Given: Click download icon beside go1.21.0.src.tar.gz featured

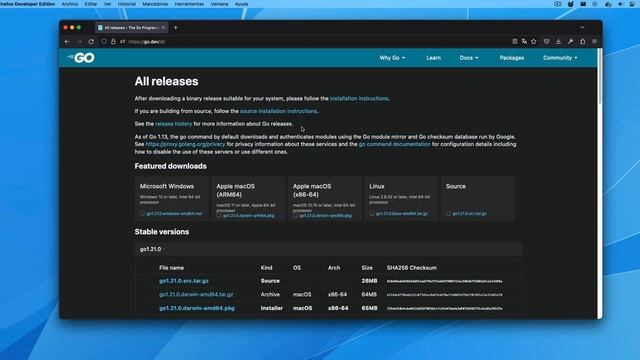Looking at the screenshot, I should [x=449, y=213].
